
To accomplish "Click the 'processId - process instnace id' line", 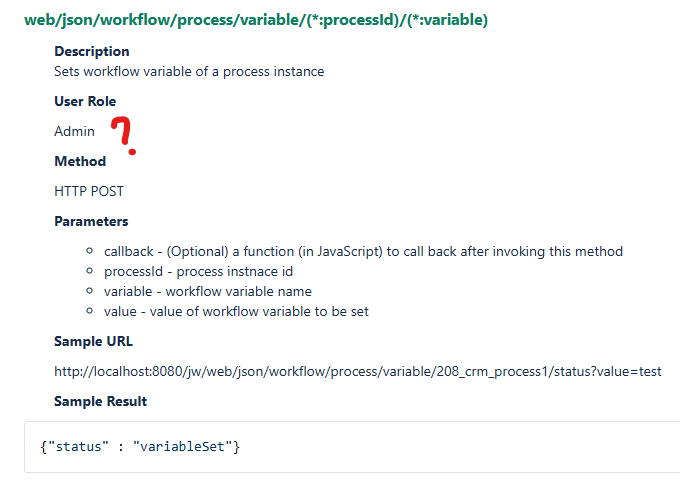I will [x=198, y=271].
